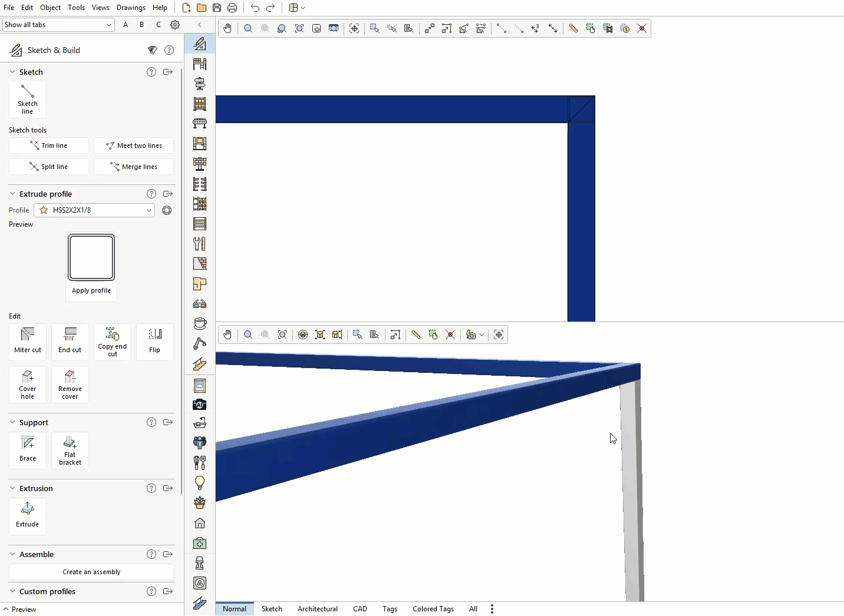
Task: Pick the Remove cover tool
Action: (x=70, y=385)
